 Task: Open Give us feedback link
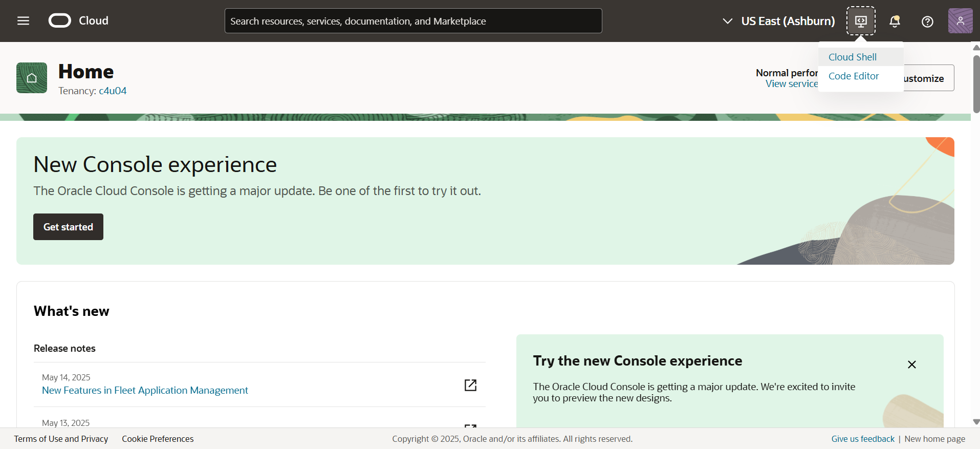point(862,439)
